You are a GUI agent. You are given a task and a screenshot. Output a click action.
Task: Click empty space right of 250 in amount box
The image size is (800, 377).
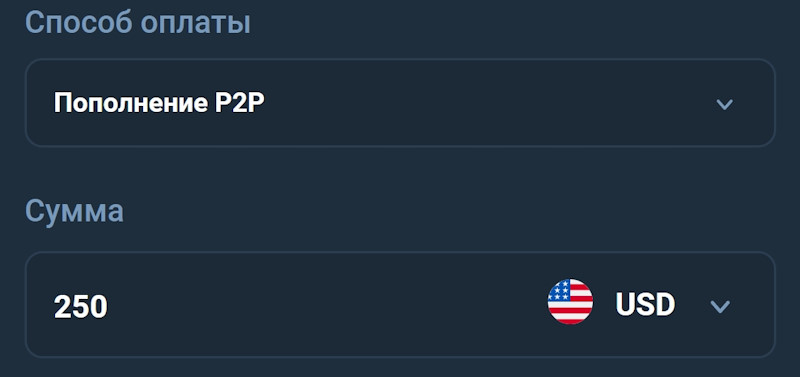[x=327, y=306]
